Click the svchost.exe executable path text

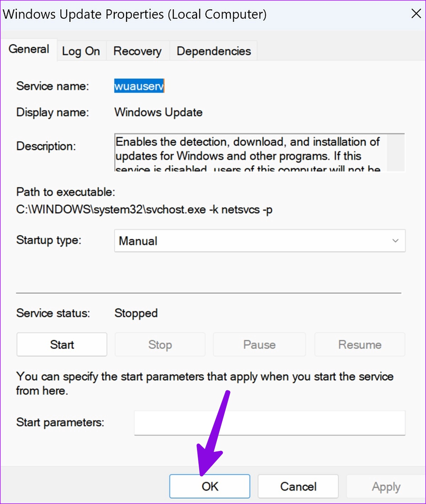[144, 210]
